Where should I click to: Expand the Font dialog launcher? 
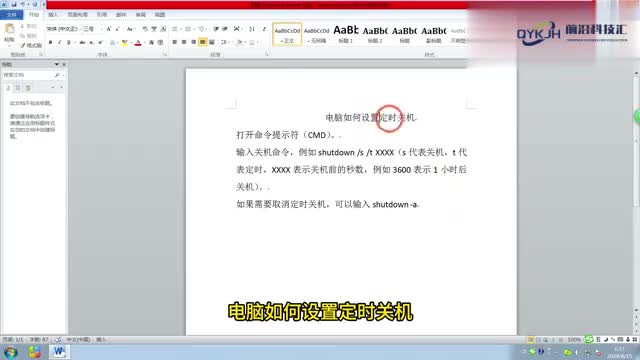click(165, 54)
